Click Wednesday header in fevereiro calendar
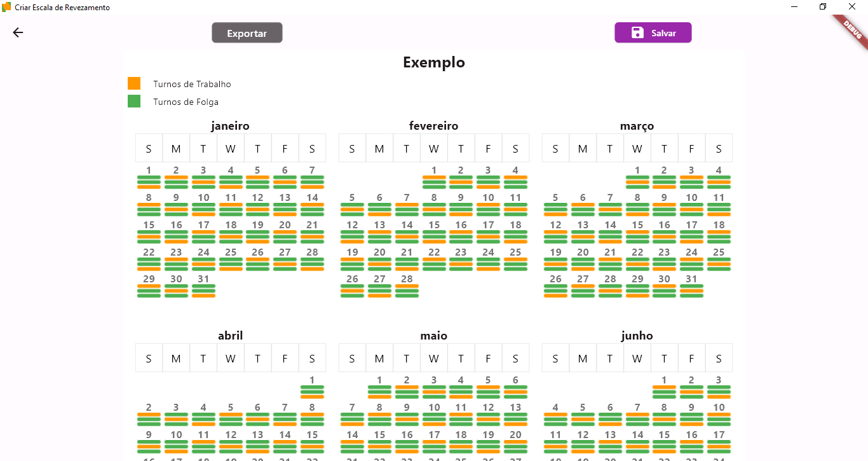The width and height of the screenshot is (868, 461). coord(434,149)
